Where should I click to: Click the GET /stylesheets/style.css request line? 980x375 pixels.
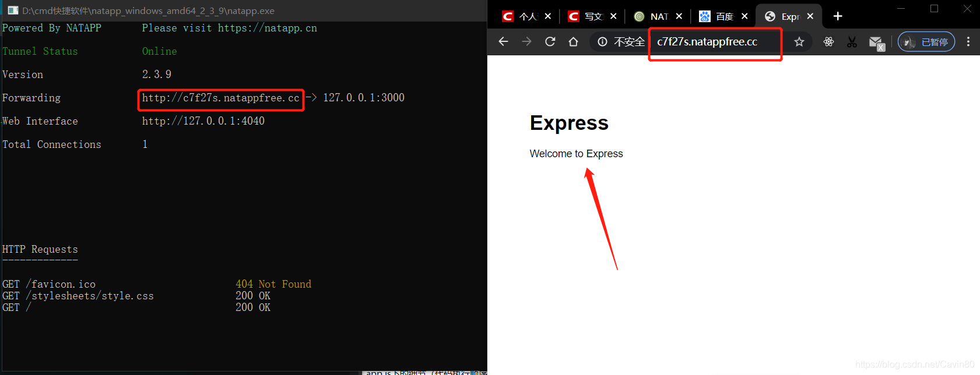[78, 296]
